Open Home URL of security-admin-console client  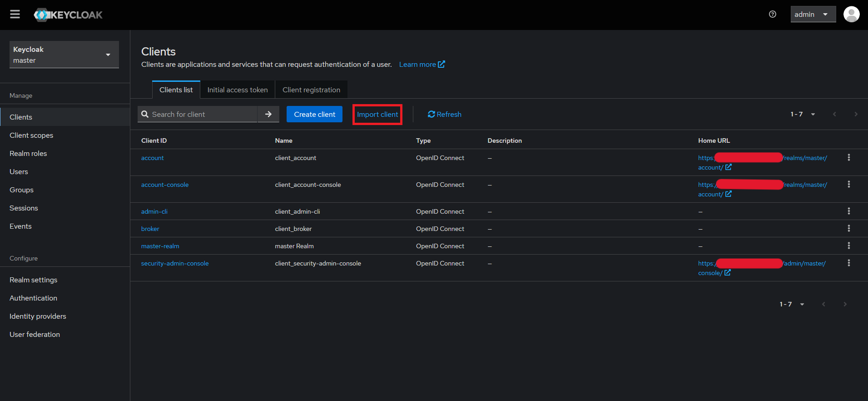point(762,268)
